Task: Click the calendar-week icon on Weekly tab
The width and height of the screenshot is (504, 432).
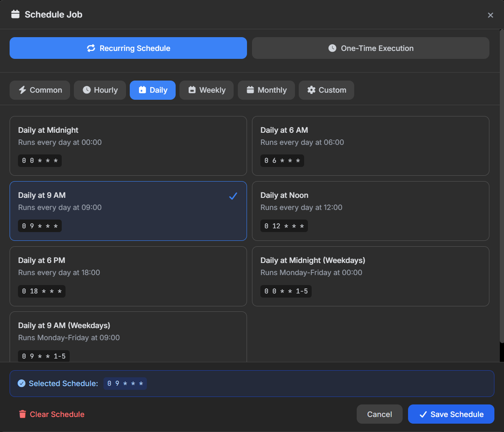Action: [192, 90]
